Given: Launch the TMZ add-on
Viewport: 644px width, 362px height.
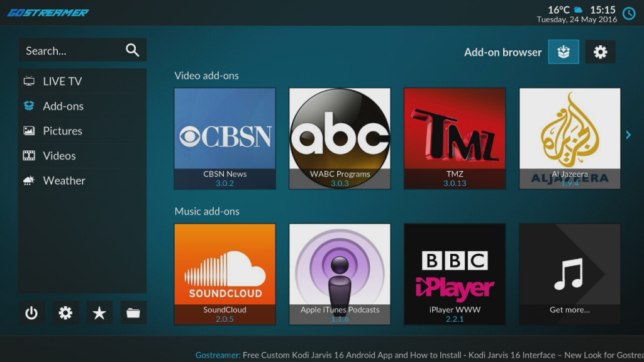Looking at the screenshot, I should click(455, 138).
